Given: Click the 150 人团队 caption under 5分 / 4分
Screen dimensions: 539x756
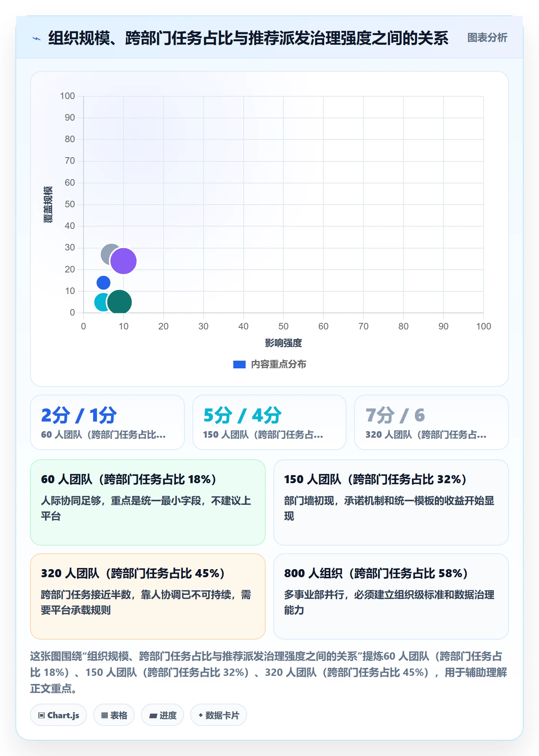Looking at the screenshot, I should pyautogui.click(x=263, y=435).
